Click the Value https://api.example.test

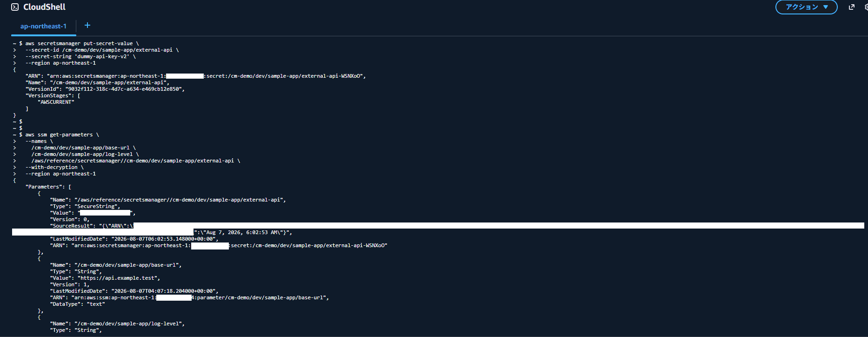(x=118, y=278)
